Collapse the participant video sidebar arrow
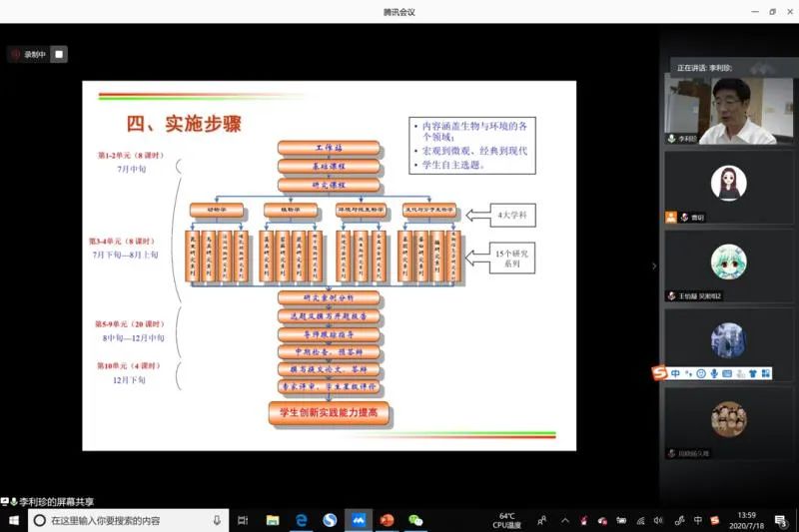Viewport: 799px width, 532px height. click(654, 266)
